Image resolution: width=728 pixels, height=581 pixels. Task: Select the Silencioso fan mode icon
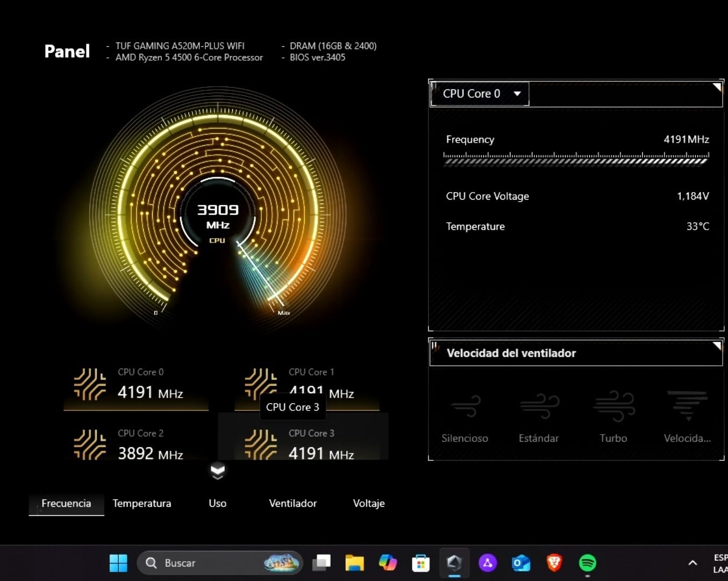click(x=465, y=407)
